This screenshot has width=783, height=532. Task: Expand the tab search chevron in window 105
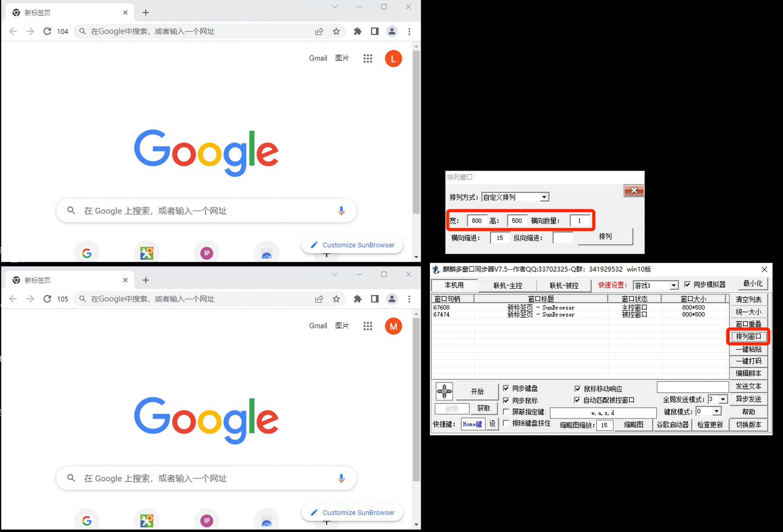(x=335, y=274)
